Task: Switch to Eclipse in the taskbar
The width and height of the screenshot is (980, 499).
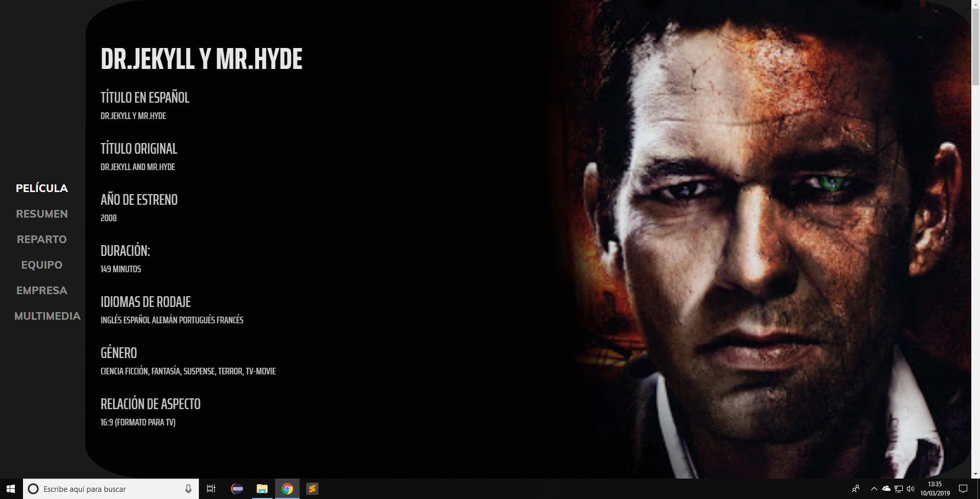Action: pyautogui.click(x=237, y=489)
